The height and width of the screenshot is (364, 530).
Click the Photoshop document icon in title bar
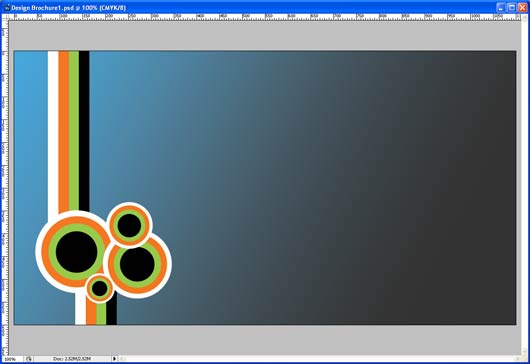(6, 7)
